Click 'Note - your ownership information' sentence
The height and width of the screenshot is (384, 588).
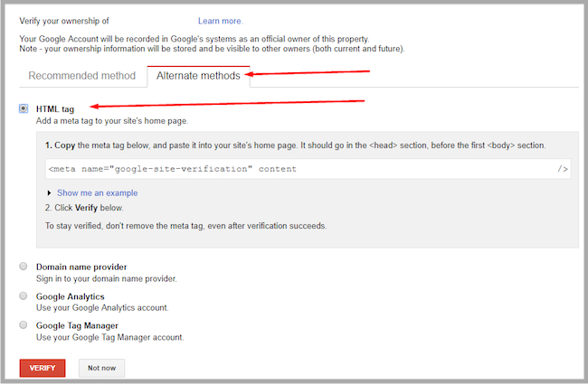coord(213,49)
